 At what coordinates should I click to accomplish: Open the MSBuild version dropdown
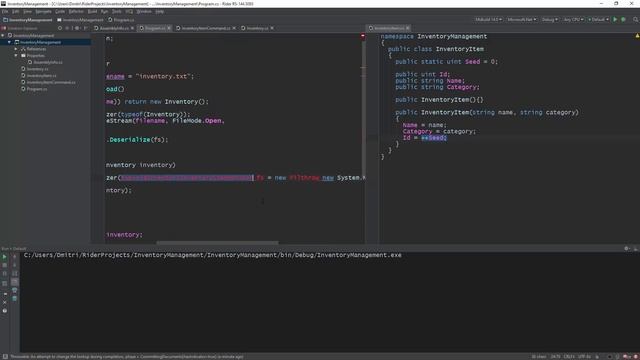pyautogui.click(x=488, y=20)
